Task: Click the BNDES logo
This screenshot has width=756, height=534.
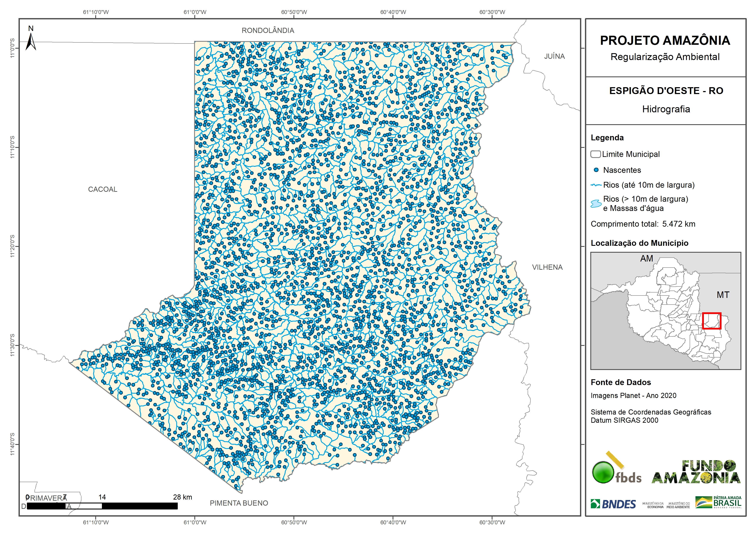Action: [x=613, y=504]
